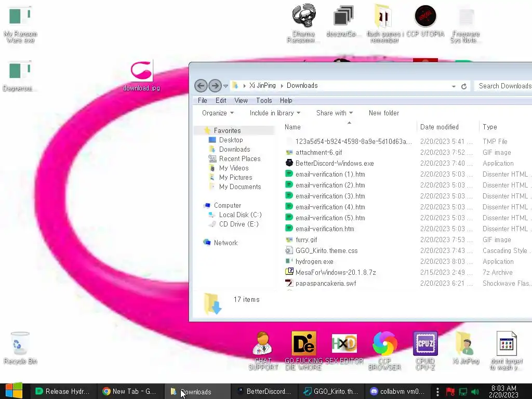Open the CCP UTOPIA desktop icon
The height and width of the screenshot is (399, 532).
point(425,20)
